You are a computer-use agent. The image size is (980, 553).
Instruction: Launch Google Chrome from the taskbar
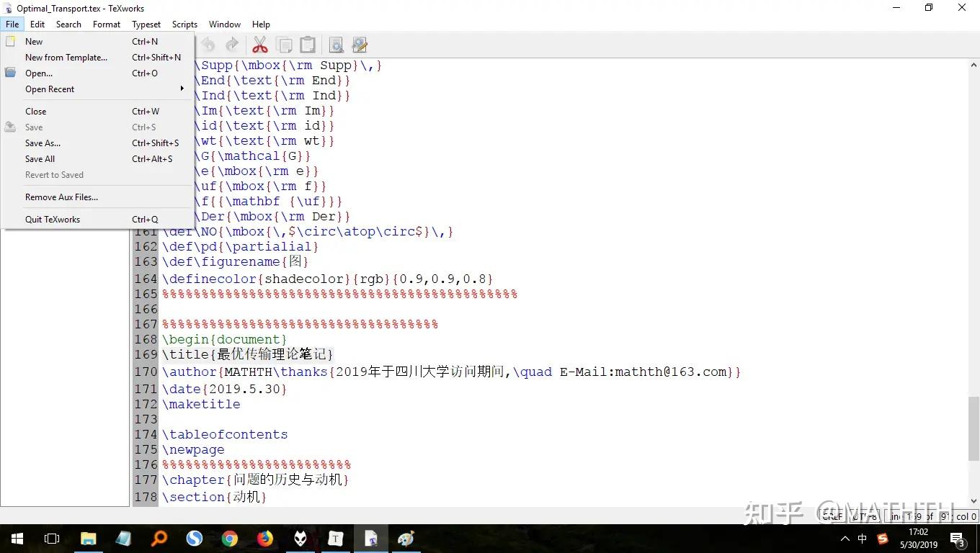point(230,539)
